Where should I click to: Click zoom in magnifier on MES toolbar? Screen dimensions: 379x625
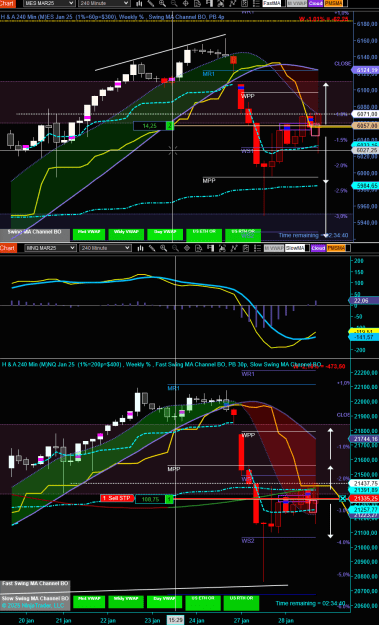tap(162, 3)
